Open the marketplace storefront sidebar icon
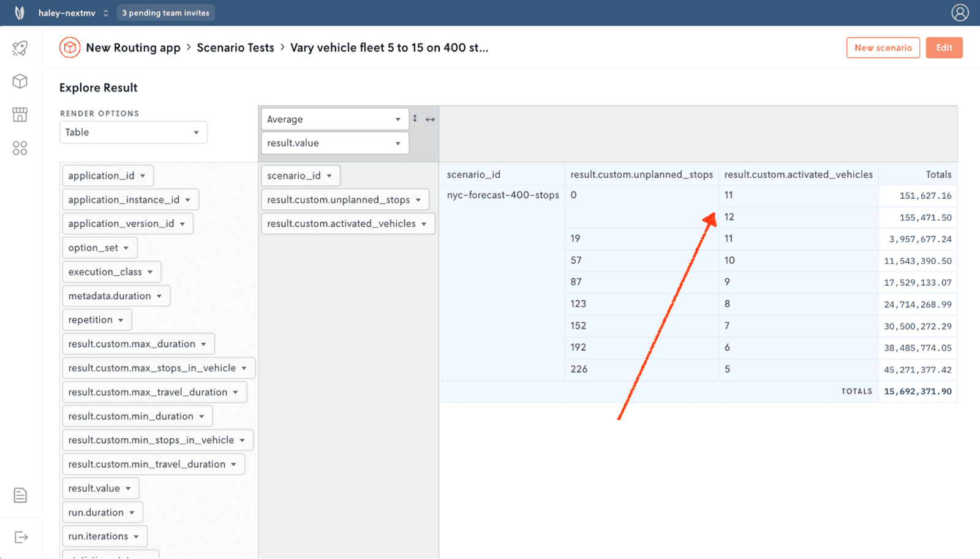The image size is (980, 559). click(20, 115)
